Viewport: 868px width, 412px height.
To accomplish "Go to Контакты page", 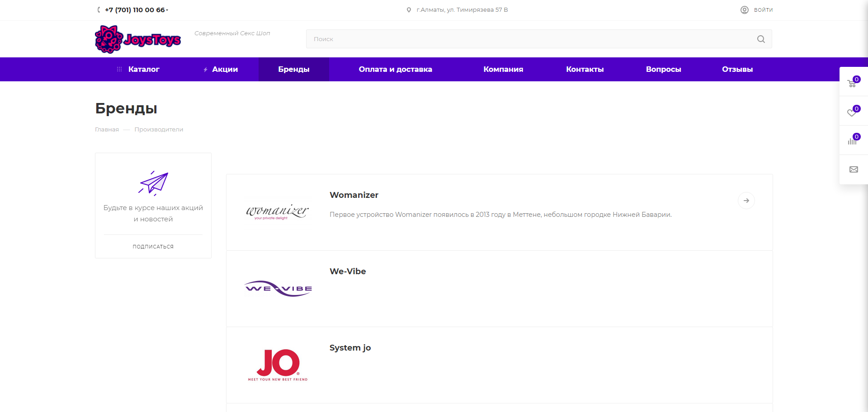I will pyautogui.click(x=585, y=69).
